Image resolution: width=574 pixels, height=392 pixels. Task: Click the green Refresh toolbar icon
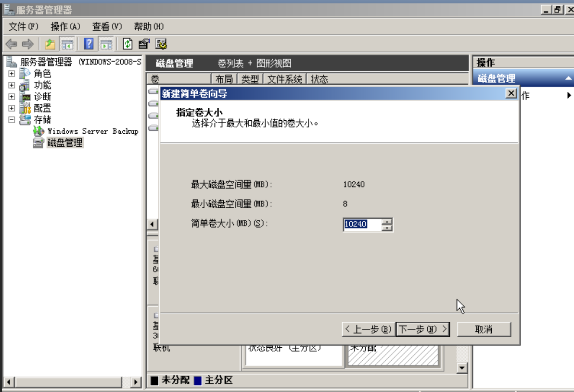(128, 44)
